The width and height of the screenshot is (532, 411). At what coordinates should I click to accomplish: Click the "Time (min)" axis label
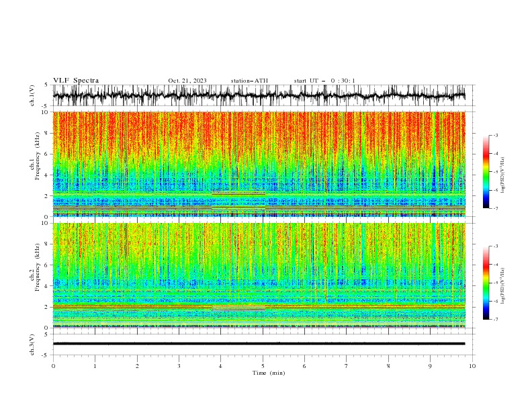[x=269, y=373]
